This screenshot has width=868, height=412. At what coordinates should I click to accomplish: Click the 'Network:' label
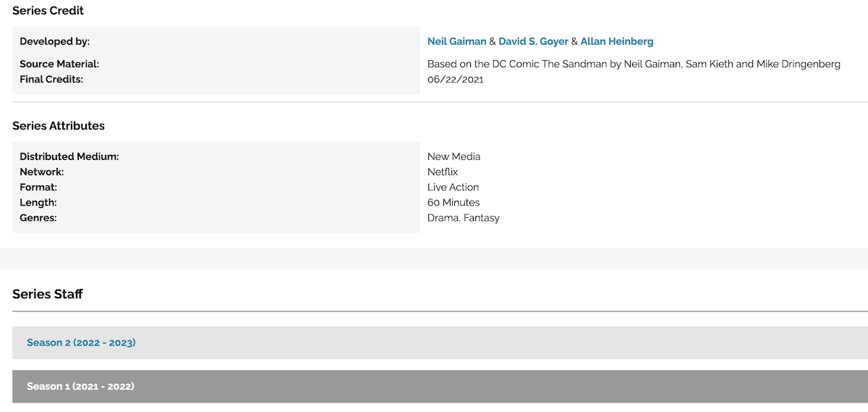(x=42, y=172)
